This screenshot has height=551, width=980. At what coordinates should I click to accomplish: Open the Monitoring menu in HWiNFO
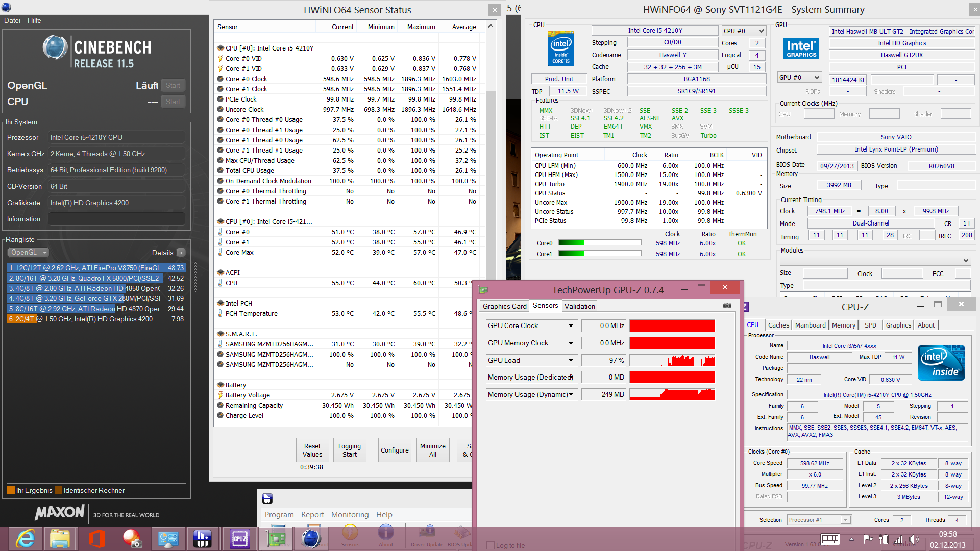350,515
